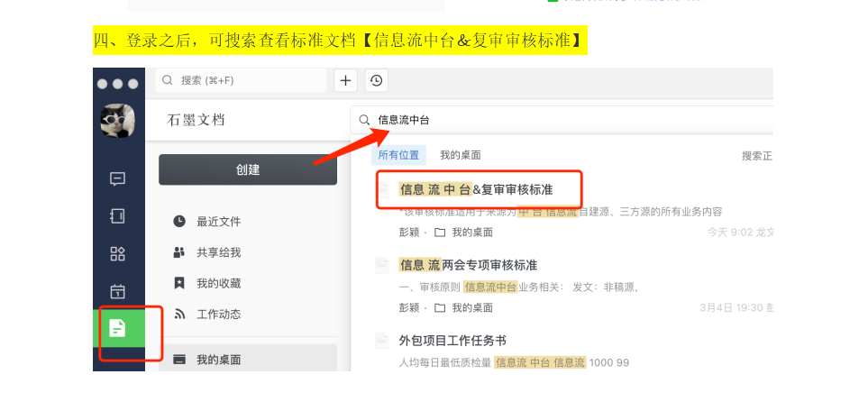Switch to the 我的桌面 filter tab
The height and width of the screenshot is (420, 868).
coord(461,156)
